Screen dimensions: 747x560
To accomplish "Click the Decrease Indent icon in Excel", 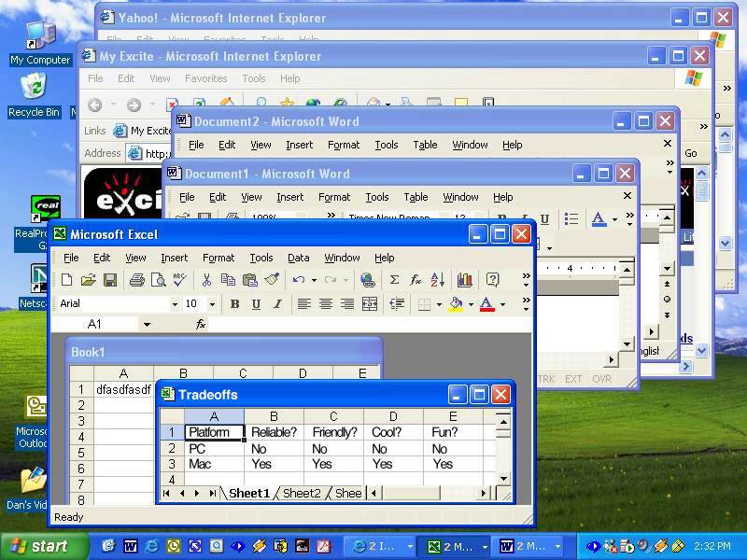I will click(396, 304).
